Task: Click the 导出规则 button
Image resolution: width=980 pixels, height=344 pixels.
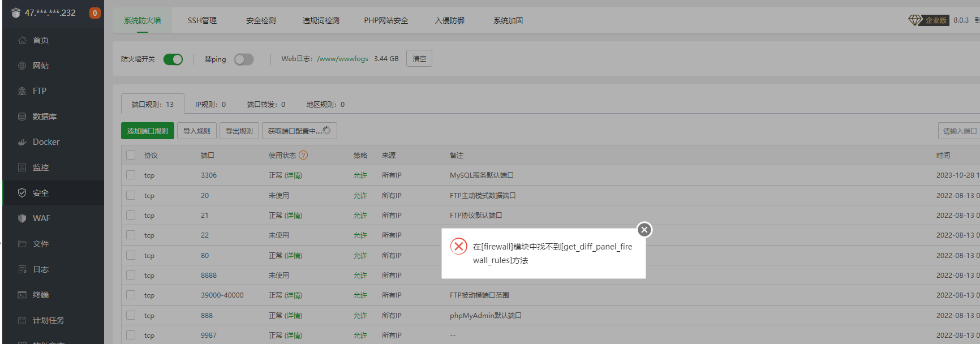Action: (239, 131)
